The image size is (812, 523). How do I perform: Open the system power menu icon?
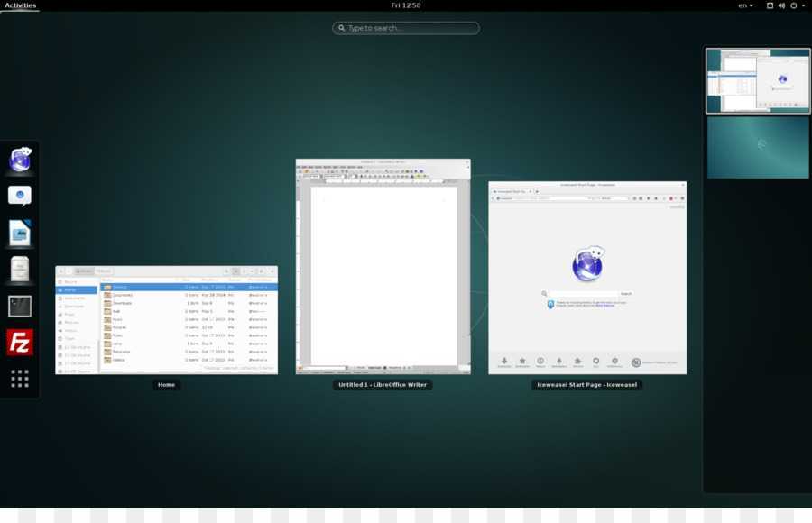(793, 5)
